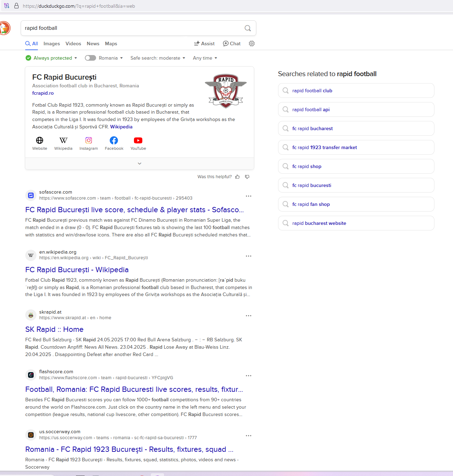Click the sofascore.com favicon
The width and height of the screenshot is (453, 476).
[x=31, y=195]
